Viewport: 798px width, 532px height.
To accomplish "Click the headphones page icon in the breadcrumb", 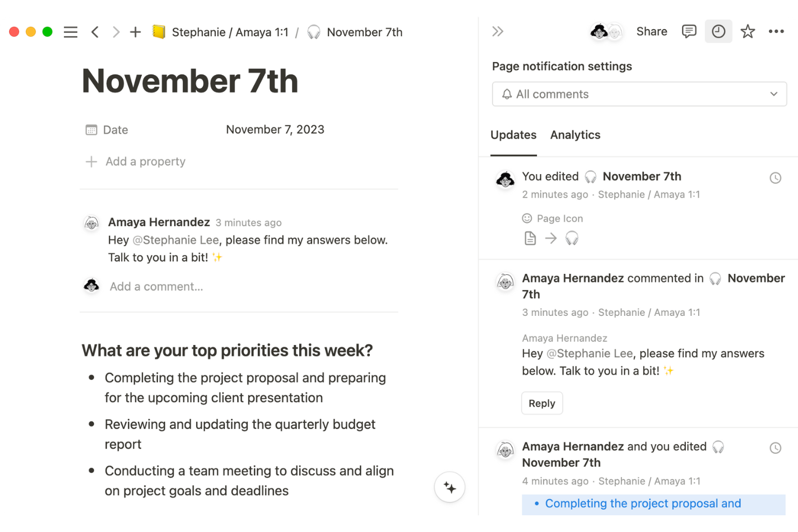I will [x=313, y=32].
